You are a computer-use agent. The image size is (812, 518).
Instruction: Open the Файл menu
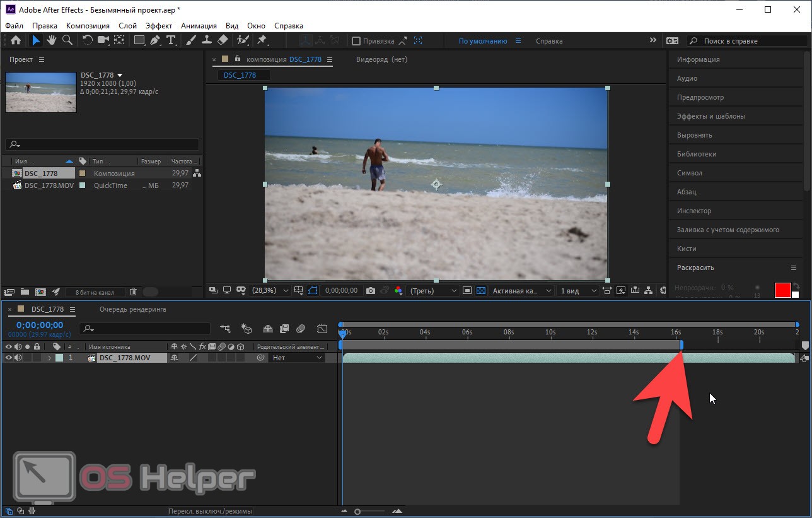14,26
